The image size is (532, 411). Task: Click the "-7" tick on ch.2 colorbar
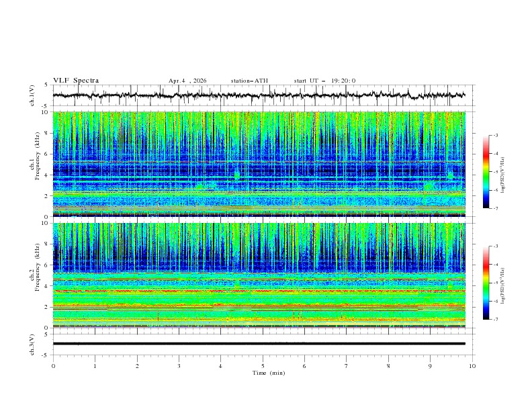[495, 320]
